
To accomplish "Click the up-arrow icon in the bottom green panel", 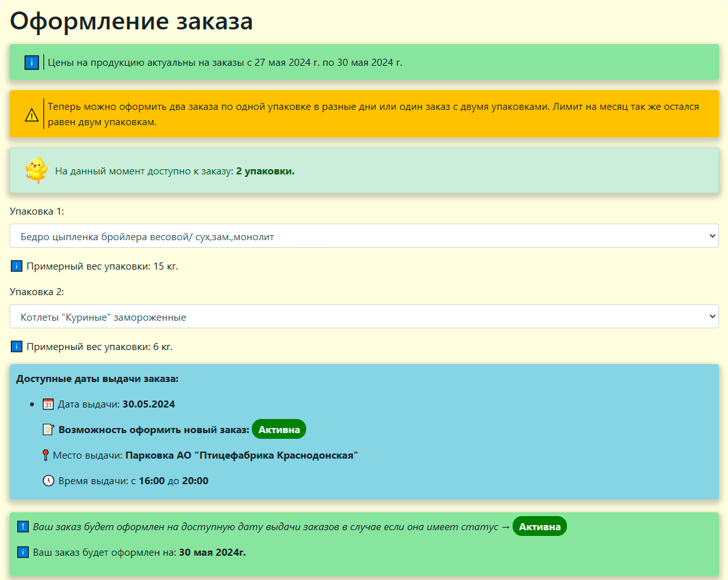I will pyautogui.click(x=23, y=527).
